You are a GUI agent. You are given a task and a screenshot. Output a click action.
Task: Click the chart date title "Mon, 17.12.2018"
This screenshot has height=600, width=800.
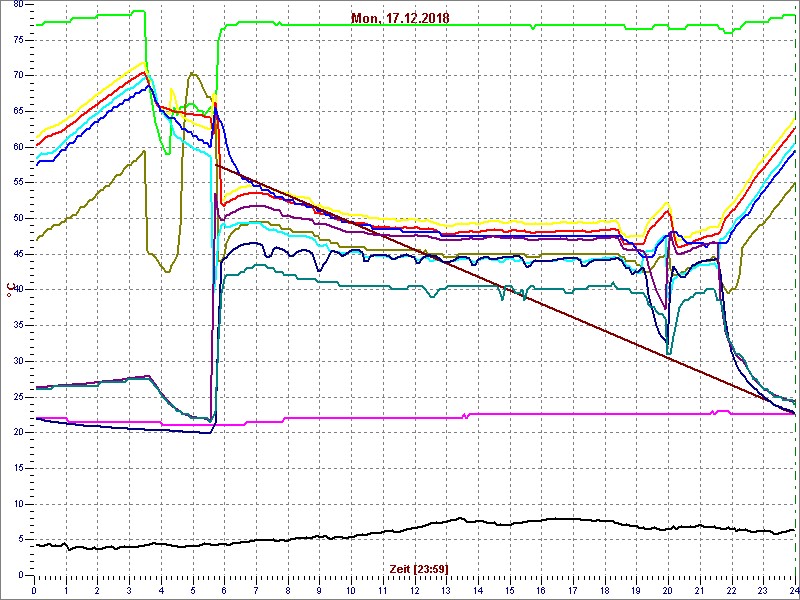click(x=400, y=19)
